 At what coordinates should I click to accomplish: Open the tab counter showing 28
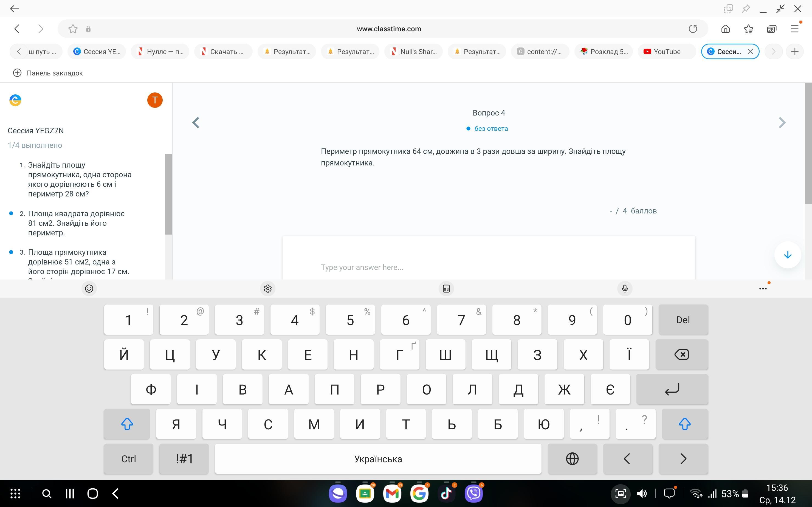[x=771, y=29]
